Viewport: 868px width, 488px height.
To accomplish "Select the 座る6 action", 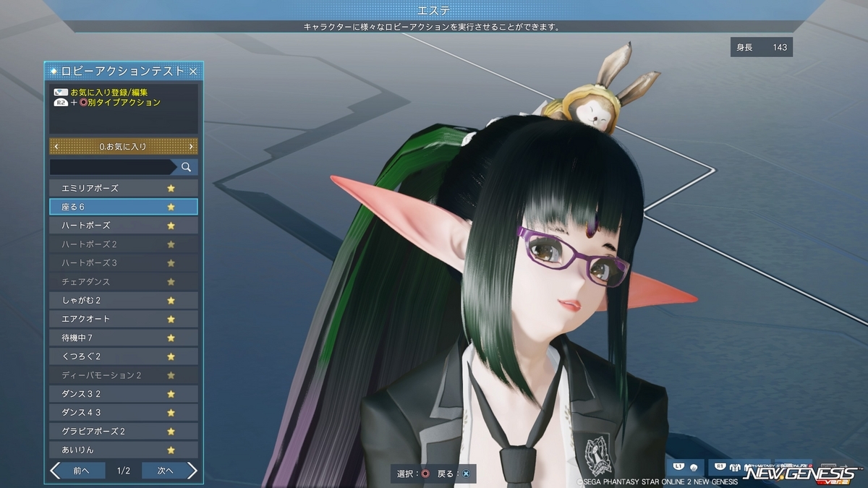I will pos(124,207).
